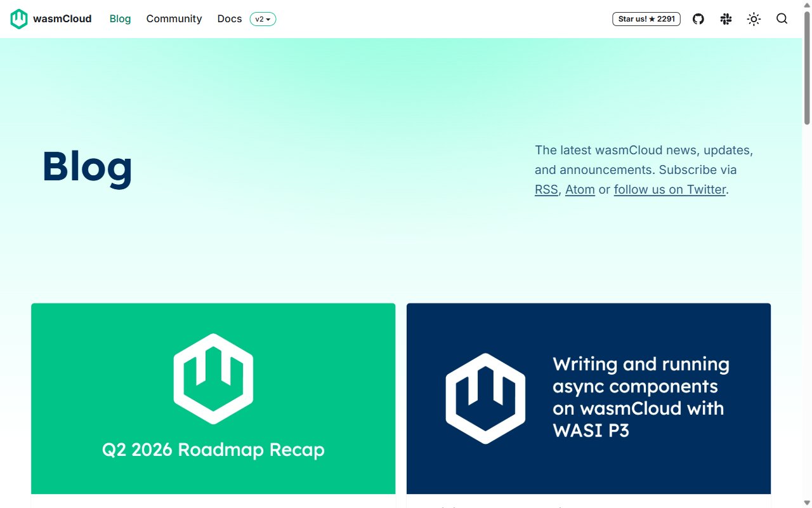
Task: Open the RSS feed link
Action: [546, 189]
